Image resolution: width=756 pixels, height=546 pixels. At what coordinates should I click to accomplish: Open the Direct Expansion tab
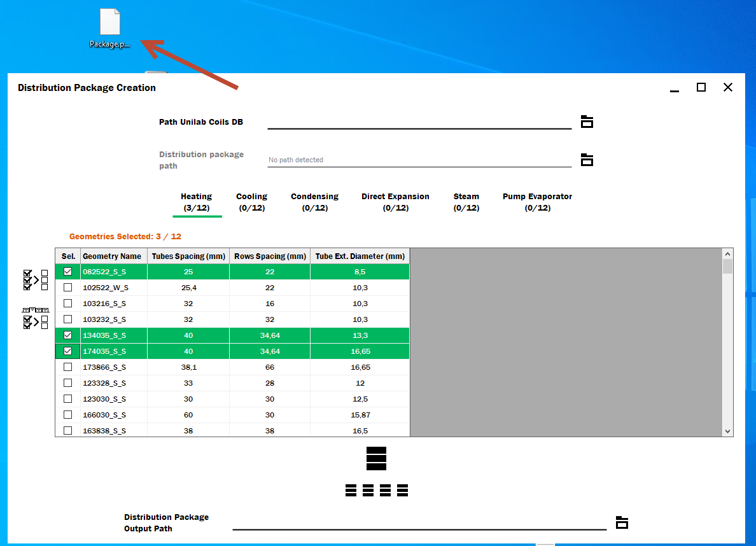[x=395, y=202]
